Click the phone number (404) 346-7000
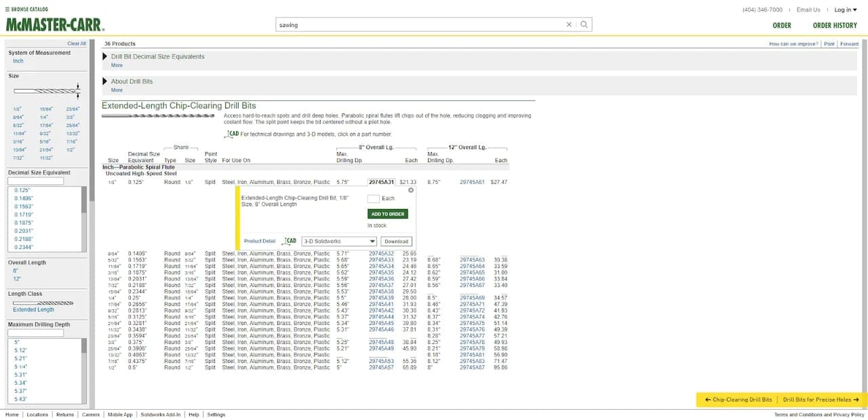868x420 pixels. click(762, 9)
